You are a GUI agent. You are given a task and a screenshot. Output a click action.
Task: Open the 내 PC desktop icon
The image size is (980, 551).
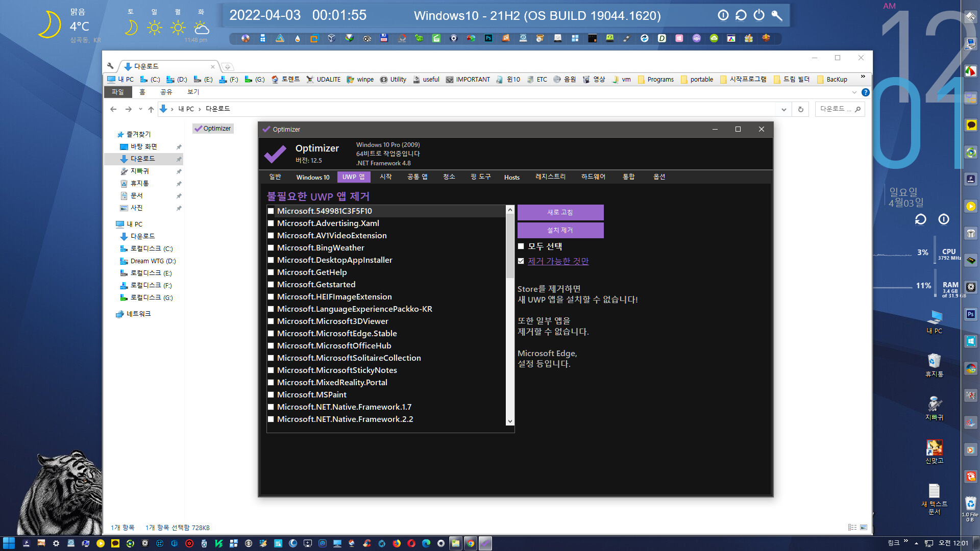click(934, 321)
